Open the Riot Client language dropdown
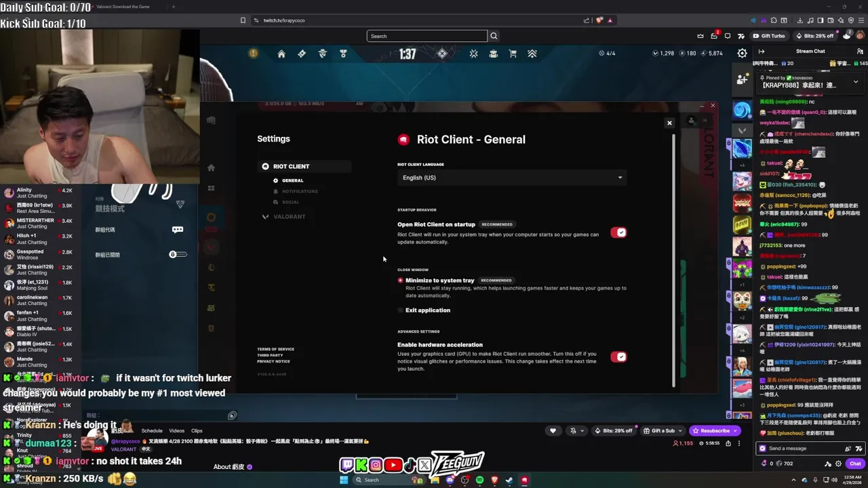Screen dimensions: 868x488 (x=512, y=178)
